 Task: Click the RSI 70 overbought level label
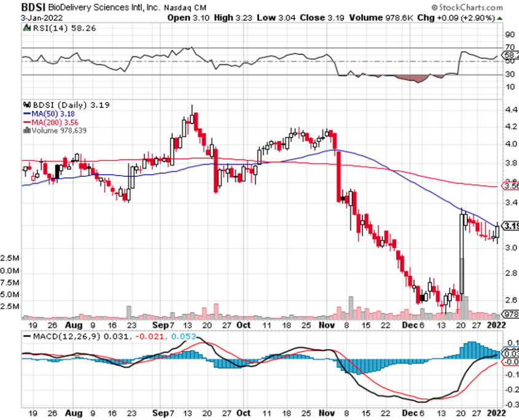click(x=510, y=47)
